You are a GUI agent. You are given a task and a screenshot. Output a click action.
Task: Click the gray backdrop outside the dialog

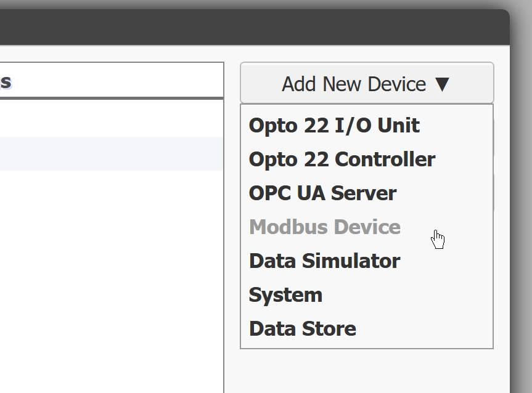pyautogui.click(x=521, y=203)
